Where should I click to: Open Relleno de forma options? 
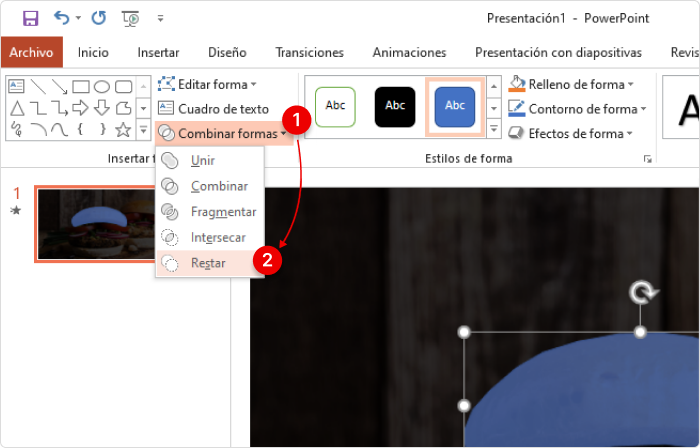click(x=571, y=84)
